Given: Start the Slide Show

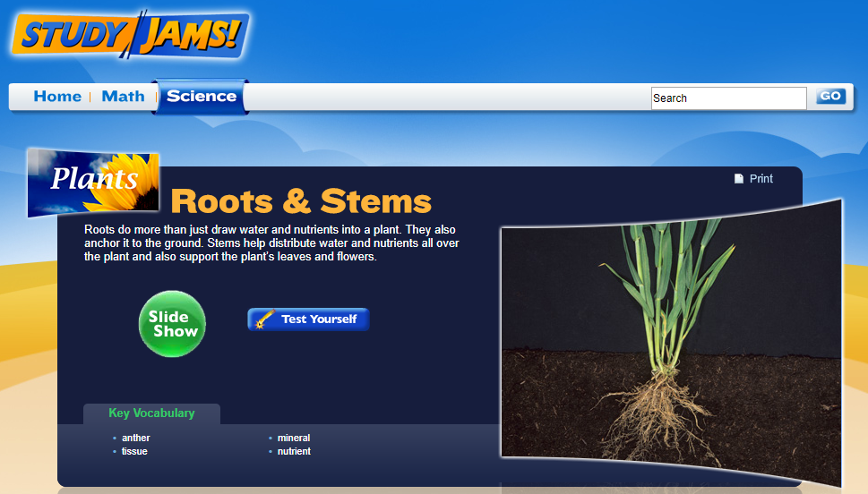Looking at the screenshot, I should [172, 324].
